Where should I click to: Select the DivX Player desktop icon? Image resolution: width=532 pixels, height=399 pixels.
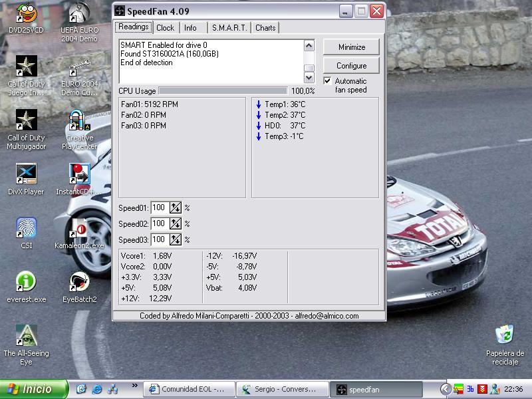[26, 175]
